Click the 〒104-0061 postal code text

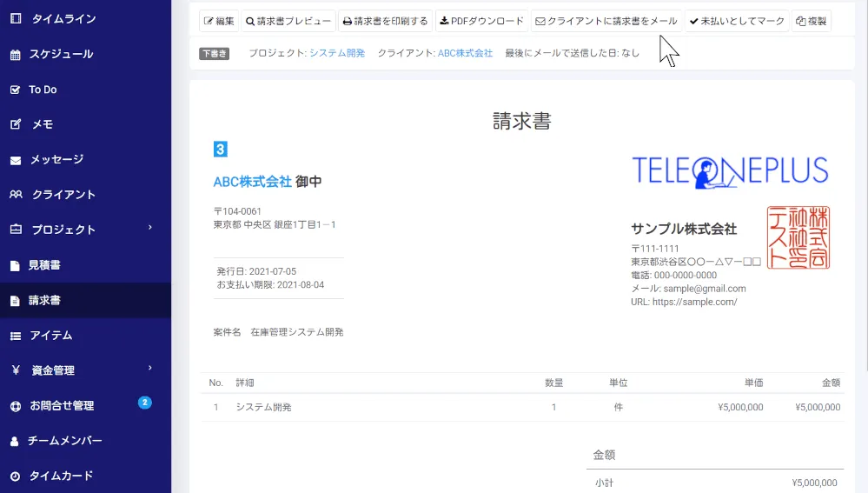pos(237,211)
